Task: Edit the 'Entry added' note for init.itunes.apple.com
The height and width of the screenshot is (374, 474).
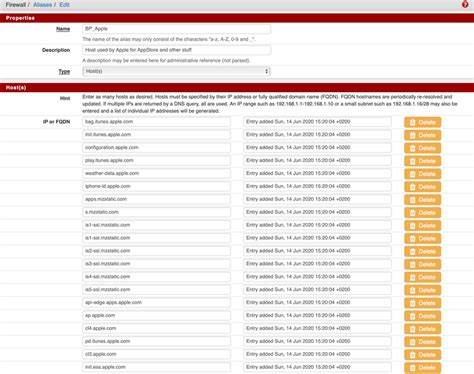Action: point(317,135)
